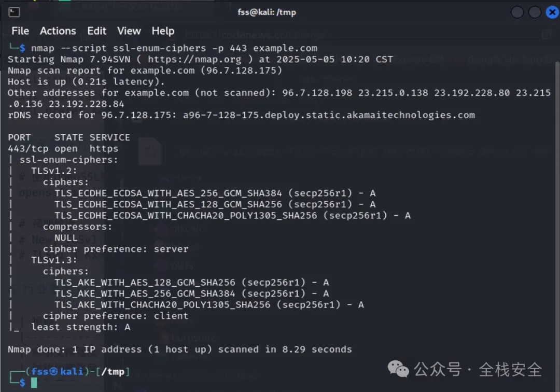Click the TLSv1.3 section heading
This screenshot has width=560, height=392.
tap(54, 260)
